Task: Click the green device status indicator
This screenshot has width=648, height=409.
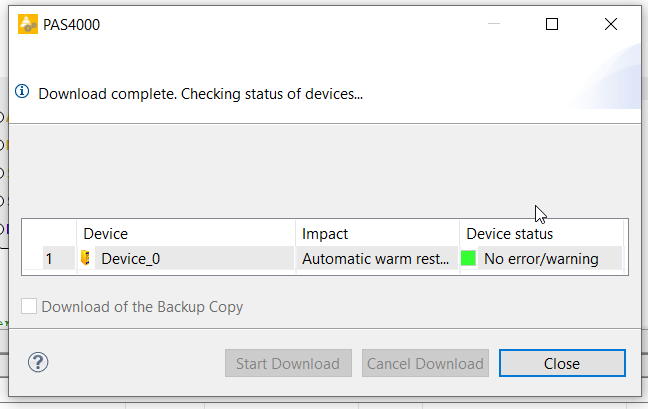Action: pos(468,258)
